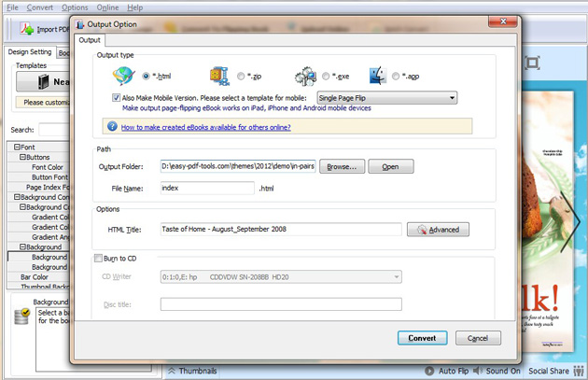Open the eBooks available online help link
The width and height of the screenshot is (588, 380).
(x=206, y=127)
